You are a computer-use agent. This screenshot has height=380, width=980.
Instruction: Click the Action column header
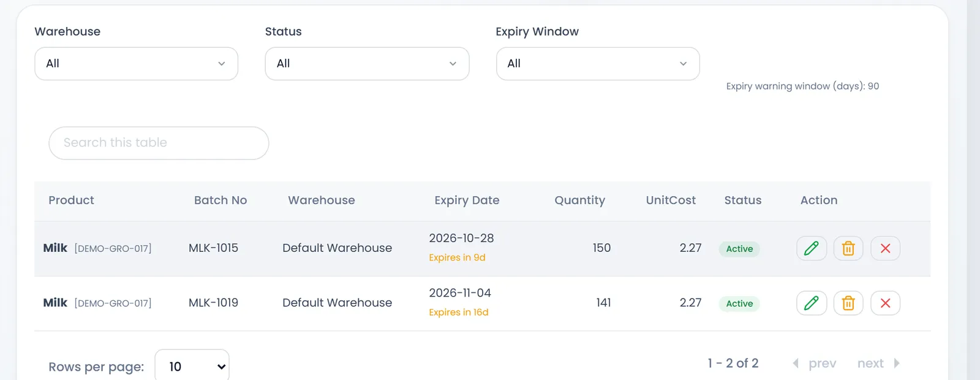point(819,200)
